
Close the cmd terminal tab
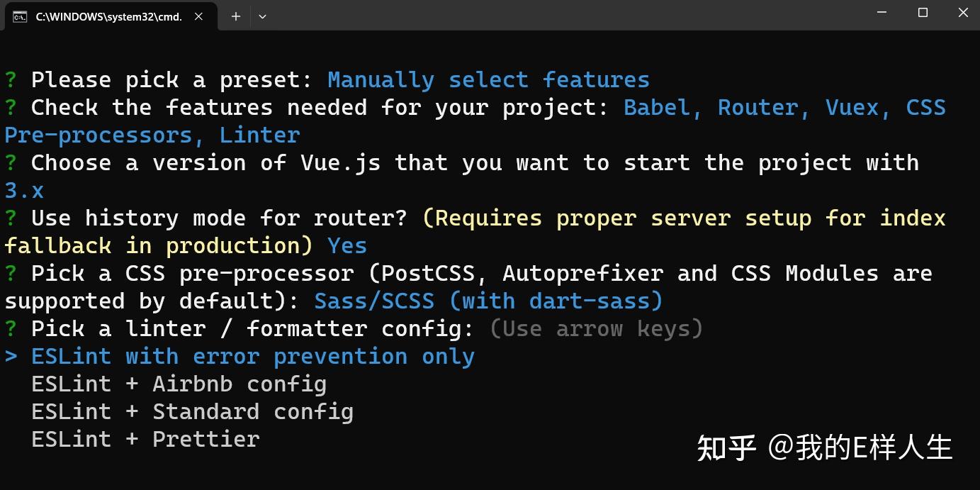point(199,16)
